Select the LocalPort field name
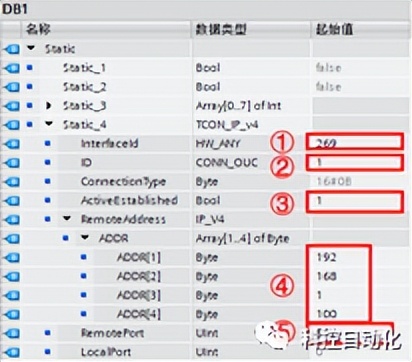This screenshot has height=362, width=412. [x=106, y=352]
